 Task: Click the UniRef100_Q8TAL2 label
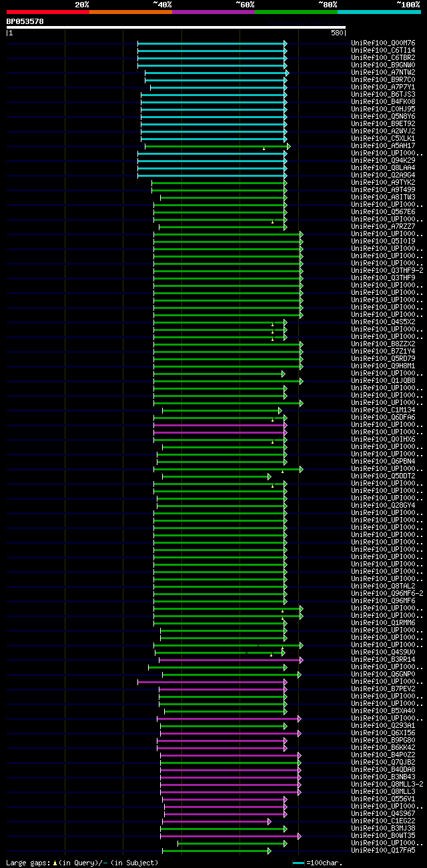[383, 586]
